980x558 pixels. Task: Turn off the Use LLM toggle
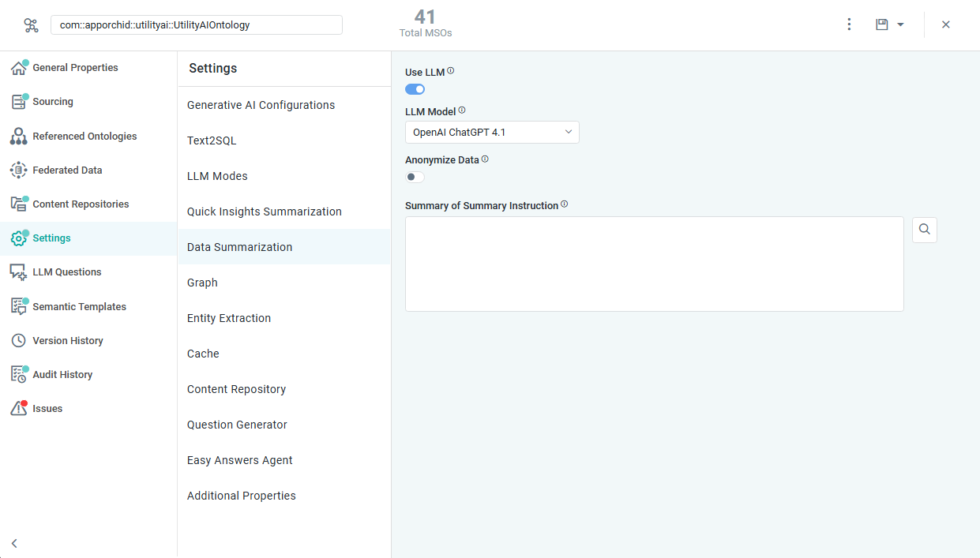(415, 89)
